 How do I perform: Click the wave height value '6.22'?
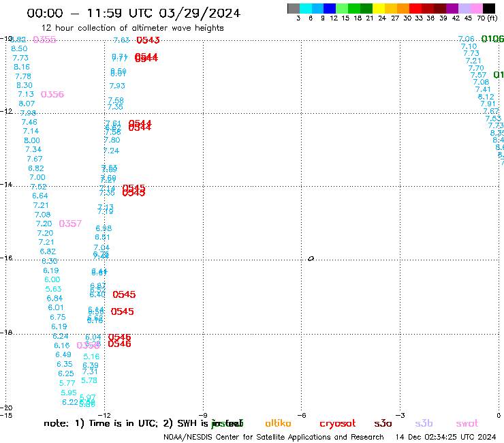[x=69, y=403]
